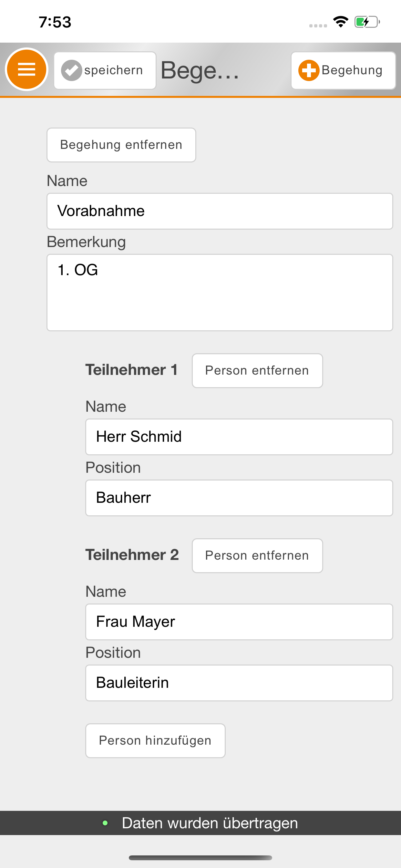Tap the truncated Bege... page title
The image size is (401, 868).
coord(200,70)
